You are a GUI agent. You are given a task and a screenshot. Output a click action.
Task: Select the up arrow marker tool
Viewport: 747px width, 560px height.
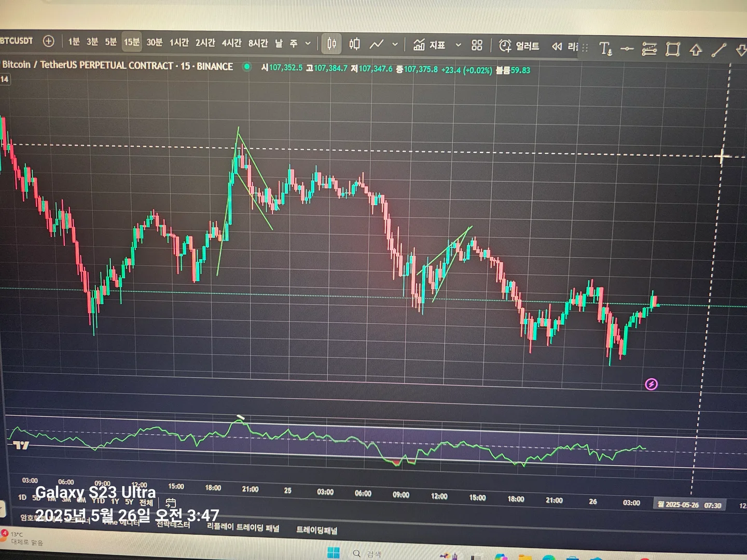(x=696, y=50)
